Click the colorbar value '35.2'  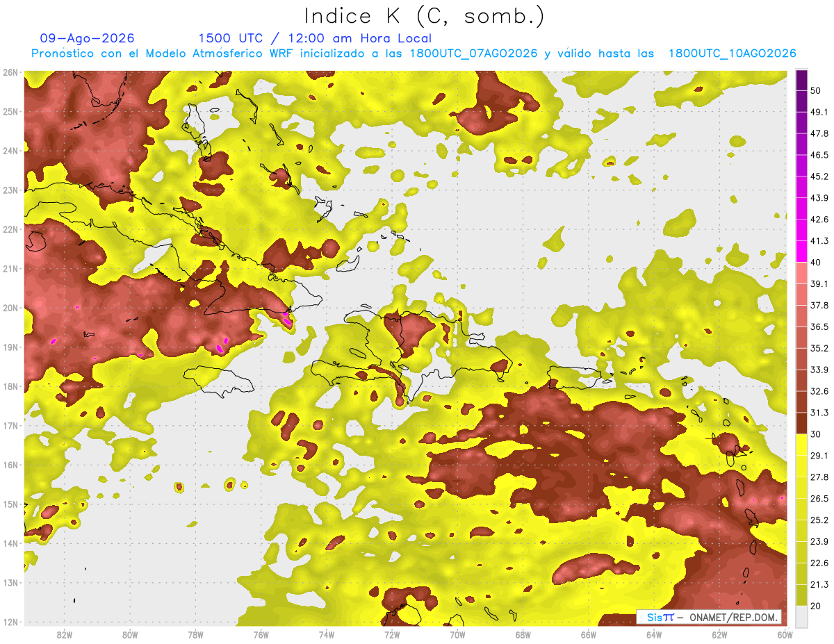tap(819, 348)
